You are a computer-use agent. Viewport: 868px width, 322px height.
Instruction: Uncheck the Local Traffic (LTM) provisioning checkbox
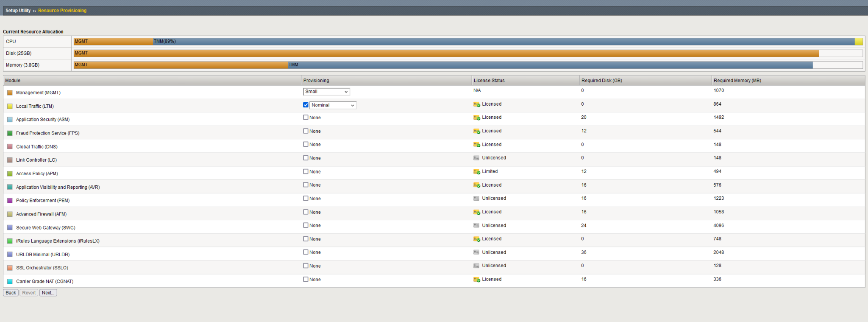pyautogui.click(x=306, y=105)
